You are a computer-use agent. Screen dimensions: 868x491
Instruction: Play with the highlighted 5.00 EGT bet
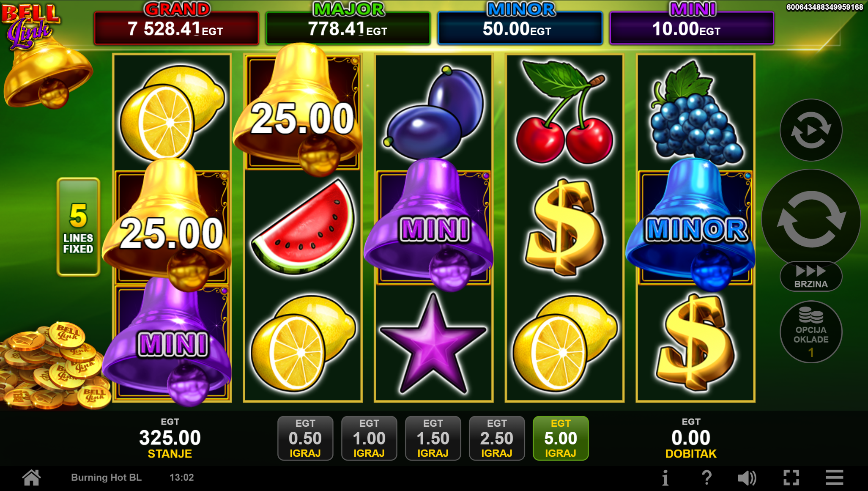pos(561,438)
